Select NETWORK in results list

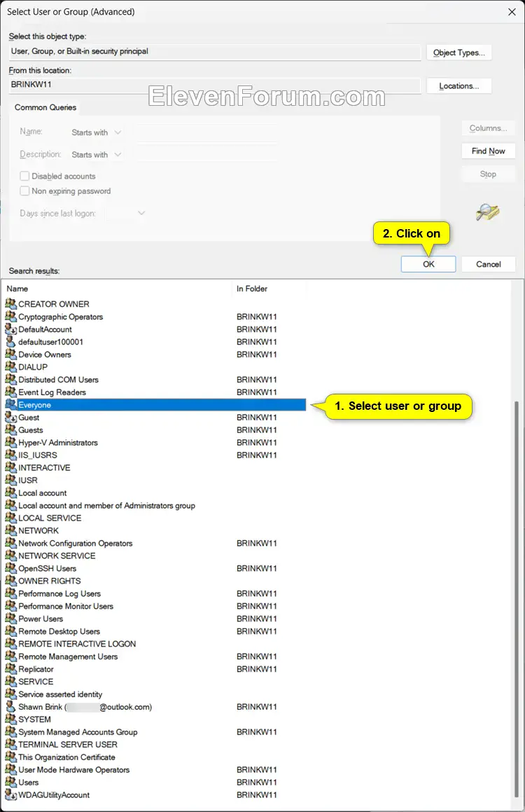[38, 530]
